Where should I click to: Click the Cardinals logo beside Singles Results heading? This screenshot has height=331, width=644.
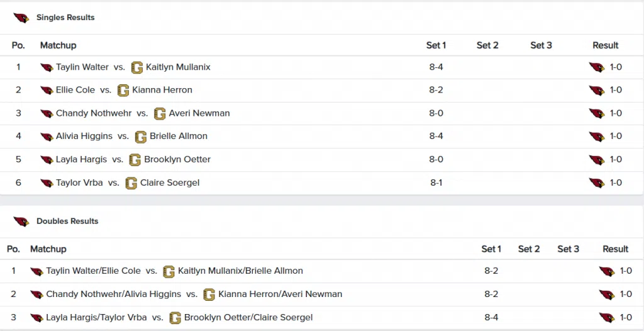[x=21, y=18]
